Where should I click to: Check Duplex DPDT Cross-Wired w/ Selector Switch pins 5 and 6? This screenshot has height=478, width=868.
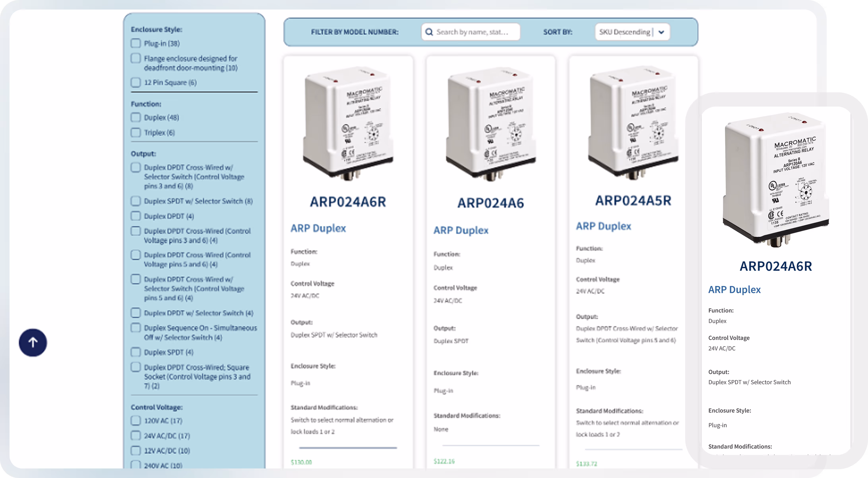(x=136, y=279)
